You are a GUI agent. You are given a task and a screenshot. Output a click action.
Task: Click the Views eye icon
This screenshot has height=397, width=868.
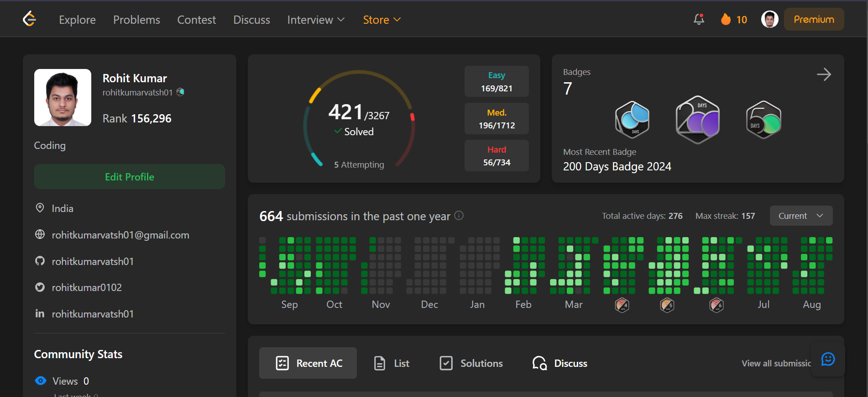pos(41,381)
